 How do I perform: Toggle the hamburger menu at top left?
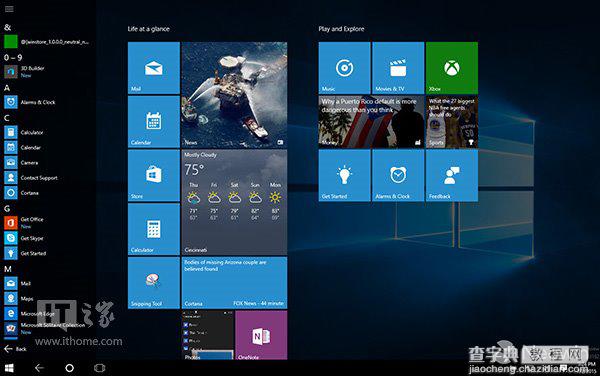tap(9, 9)
